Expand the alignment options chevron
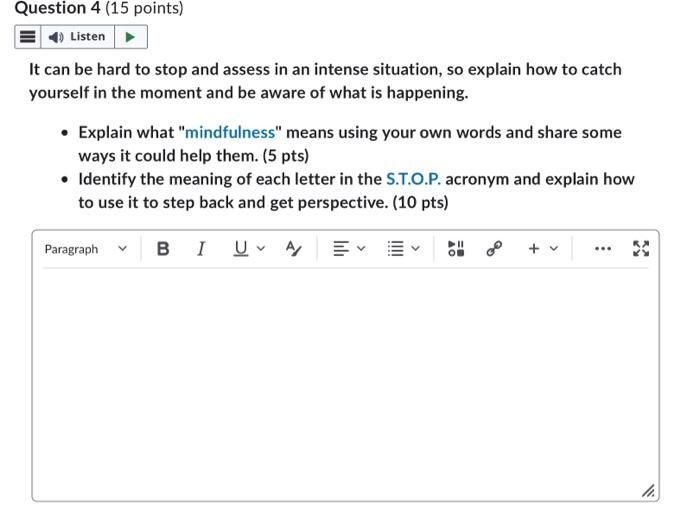The height and width of the screenshot is (525, 700). coord(361,249)
